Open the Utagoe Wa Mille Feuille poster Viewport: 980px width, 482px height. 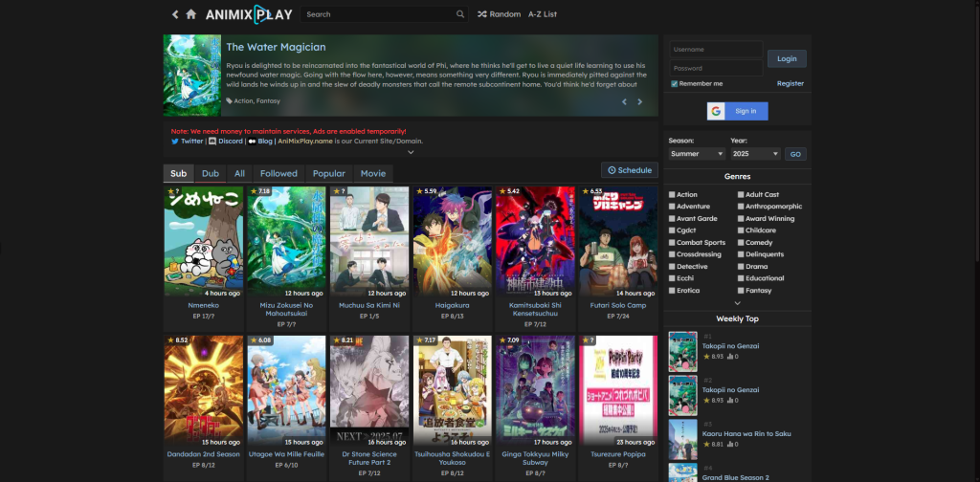(x=286, y=390)
